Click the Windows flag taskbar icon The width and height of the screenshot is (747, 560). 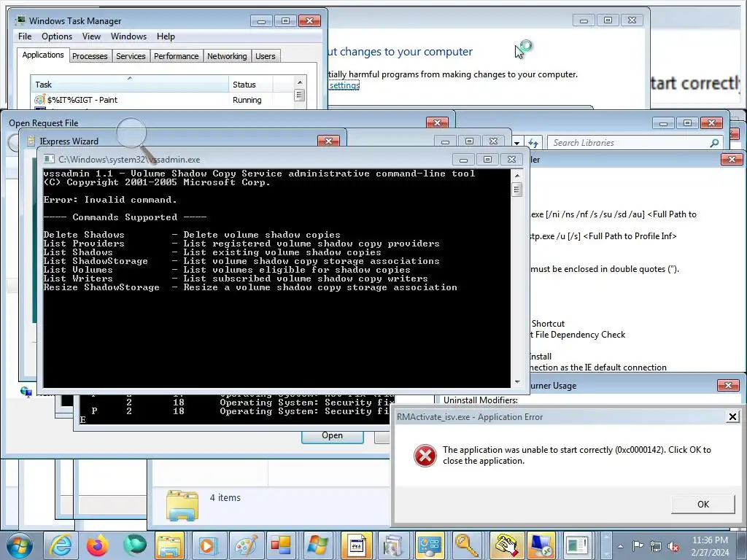click(x=318, y=545)
